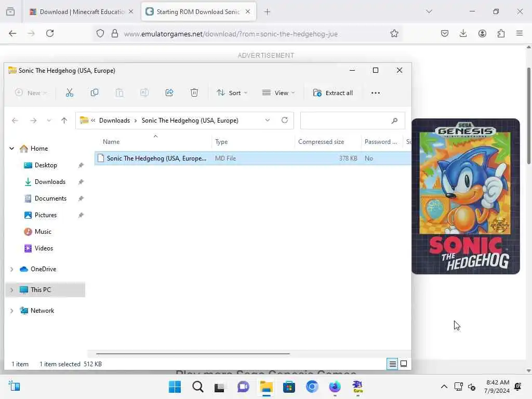The image size is (532, 399).
Task: Click the Sonic Genesis box art image
Action: (466, 196)
